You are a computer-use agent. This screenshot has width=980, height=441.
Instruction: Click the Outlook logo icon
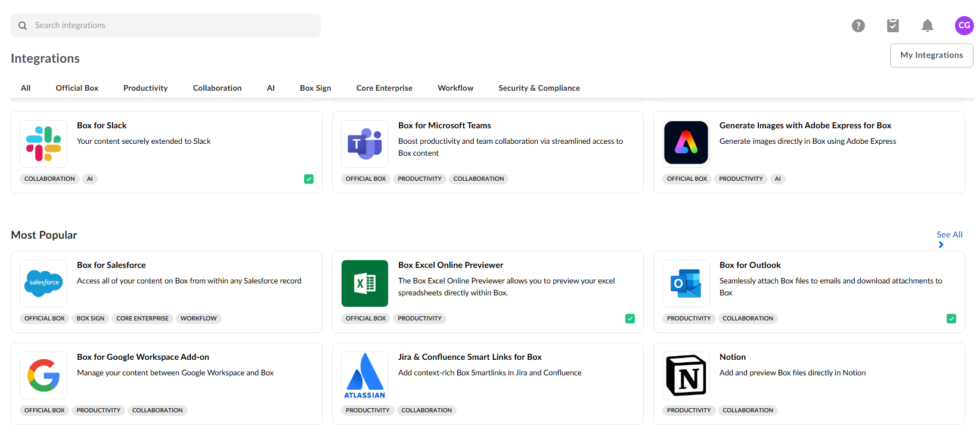click(x=686, y=283)
